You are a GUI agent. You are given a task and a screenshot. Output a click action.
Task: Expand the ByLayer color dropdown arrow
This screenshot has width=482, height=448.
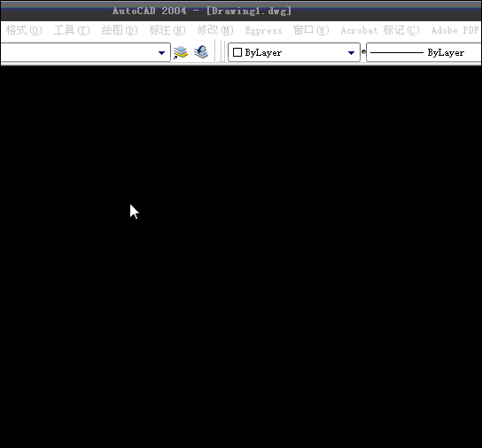click(351, 53)
